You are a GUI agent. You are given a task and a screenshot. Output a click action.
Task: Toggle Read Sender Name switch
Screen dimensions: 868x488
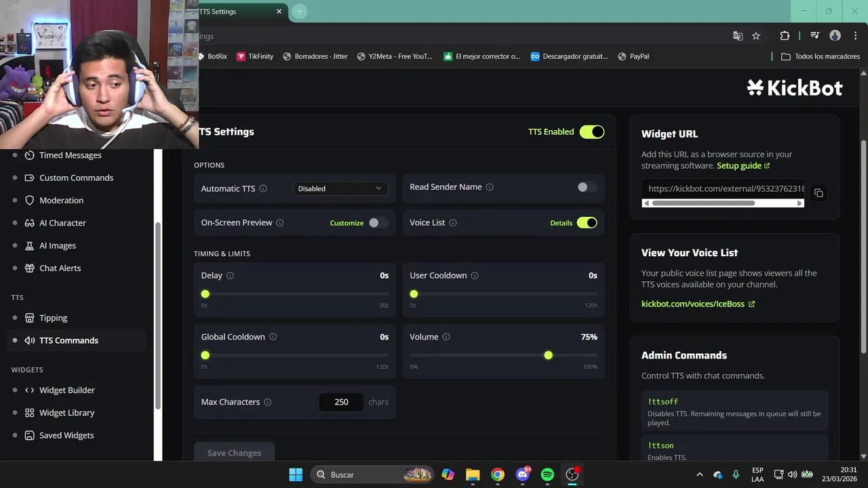pyautogui.click(x=587, y=187)
